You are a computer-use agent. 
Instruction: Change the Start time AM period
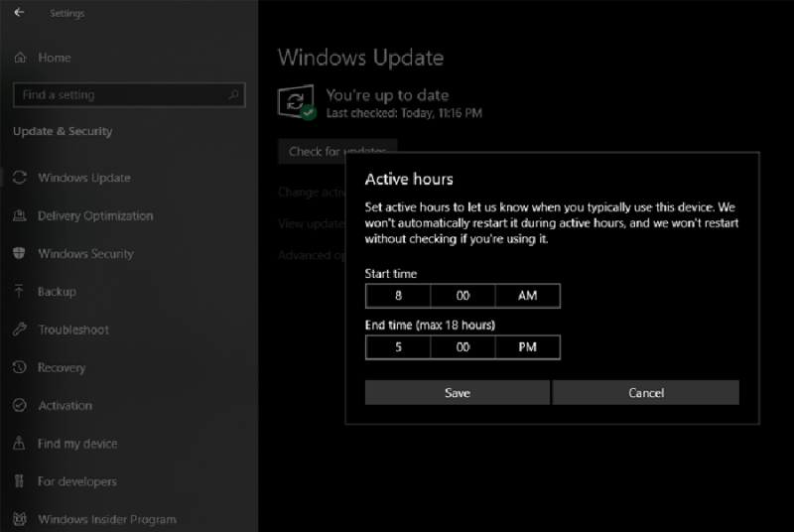[528, 296]
